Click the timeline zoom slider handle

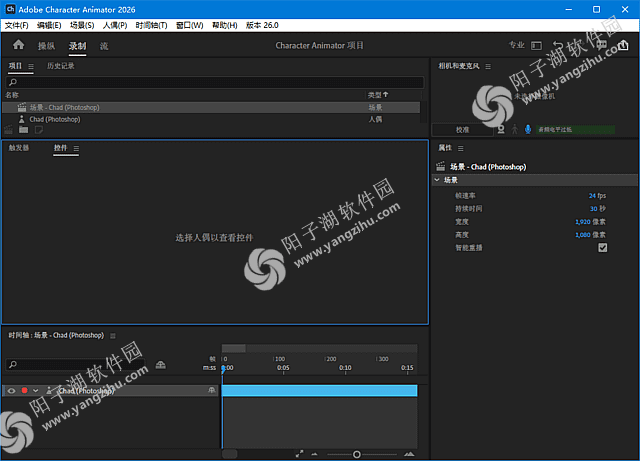(x=356, y=454)
